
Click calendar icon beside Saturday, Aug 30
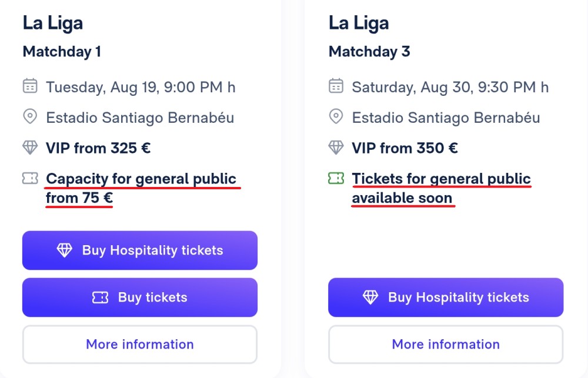(336, 86)
